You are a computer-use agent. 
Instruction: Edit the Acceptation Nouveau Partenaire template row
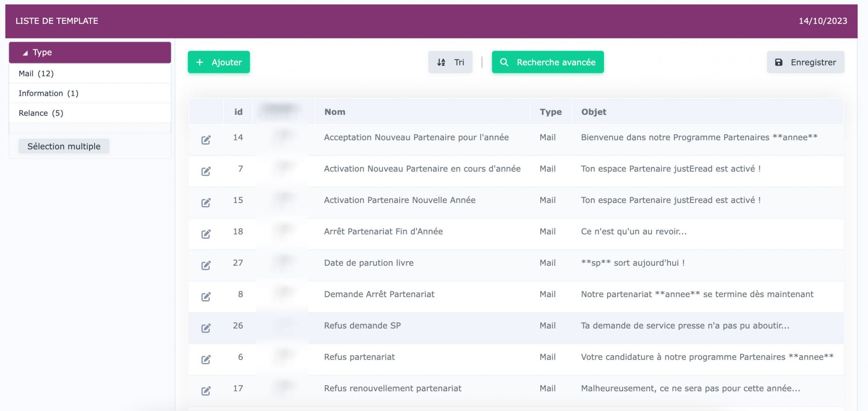pos(206,140)
